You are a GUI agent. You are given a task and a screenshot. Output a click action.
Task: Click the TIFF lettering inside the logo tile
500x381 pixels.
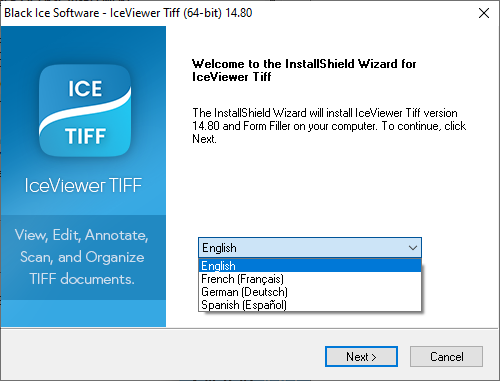pyautogui.click(x=85, y=136)
